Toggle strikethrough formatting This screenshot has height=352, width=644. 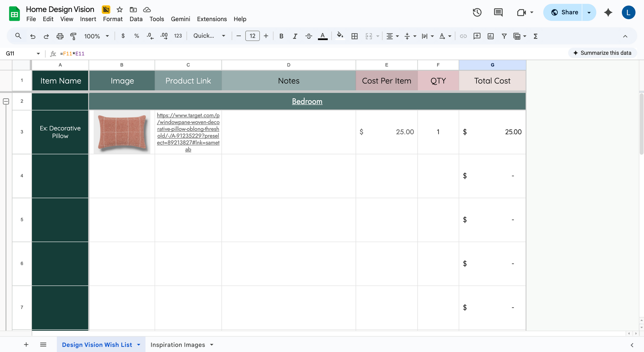(x=309, y=36)
